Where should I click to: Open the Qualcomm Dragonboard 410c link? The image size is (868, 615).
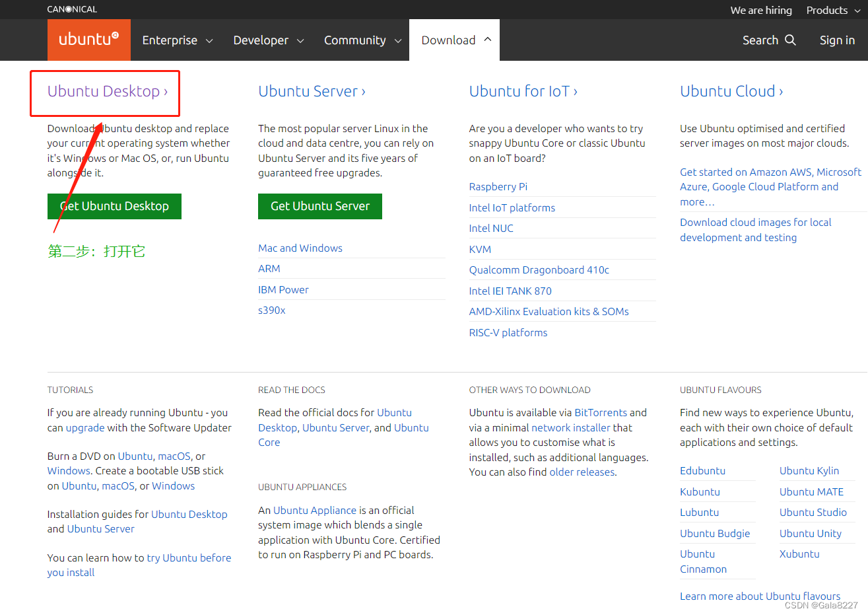[539, 270]
